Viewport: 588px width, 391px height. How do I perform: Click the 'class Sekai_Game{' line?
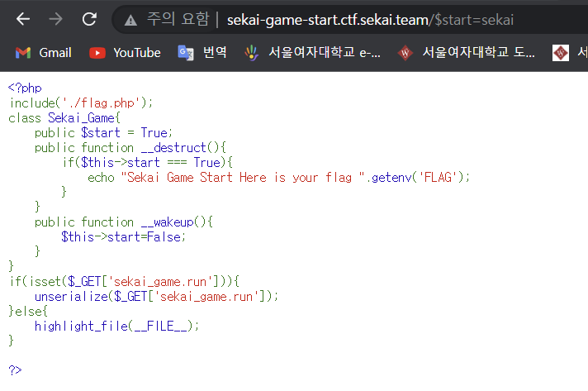click(x=64, y=118)
